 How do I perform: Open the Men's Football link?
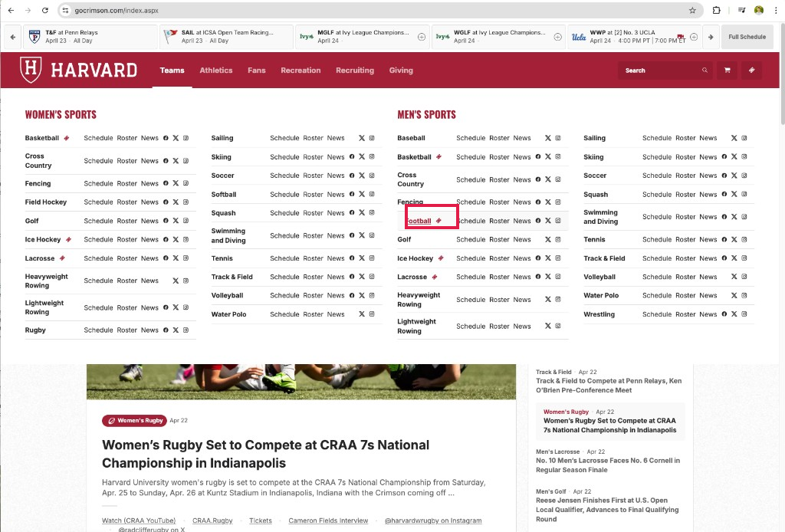419,220
